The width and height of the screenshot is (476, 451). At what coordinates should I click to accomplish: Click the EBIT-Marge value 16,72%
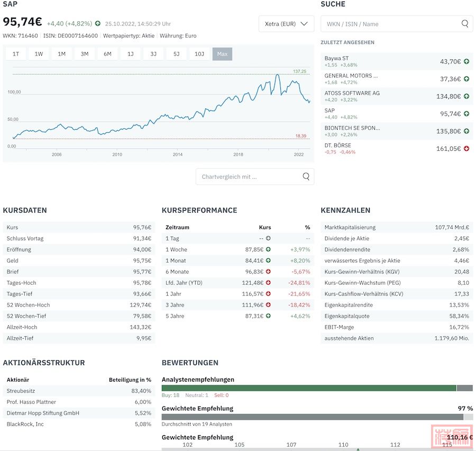459,327
